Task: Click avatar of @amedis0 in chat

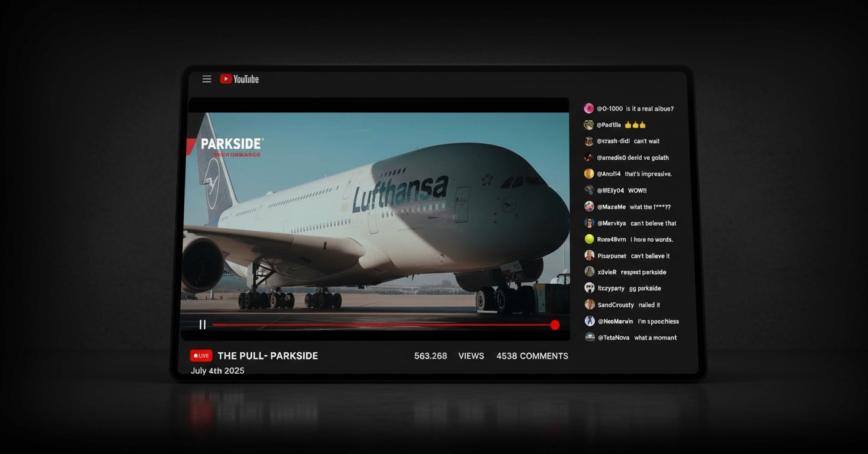Action: pyautogui.click(x=589, y=157)
